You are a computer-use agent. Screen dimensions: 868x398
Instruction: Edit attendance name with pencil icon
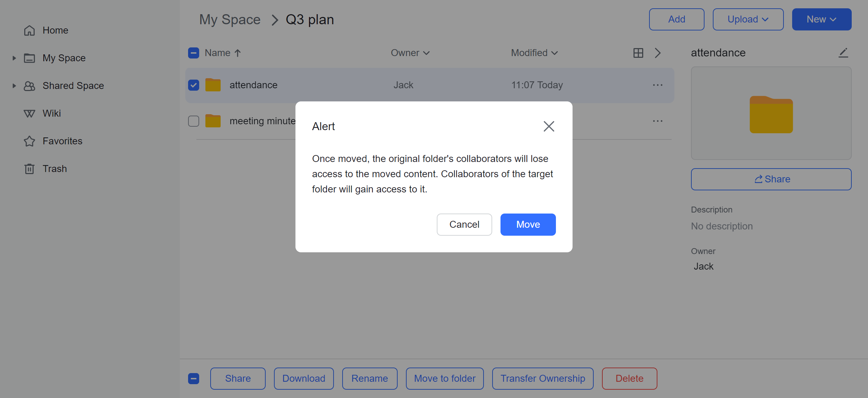(843, 53)
